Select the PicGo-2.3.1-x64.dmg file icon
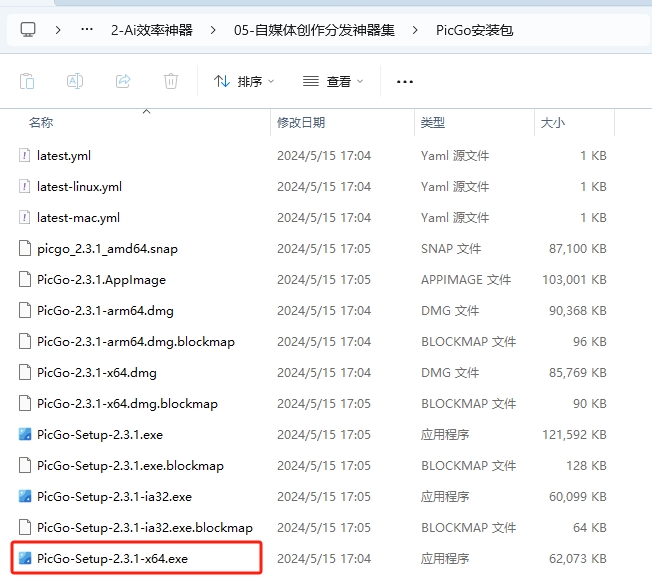Viewport: 652px width, 581px height. 25,372
